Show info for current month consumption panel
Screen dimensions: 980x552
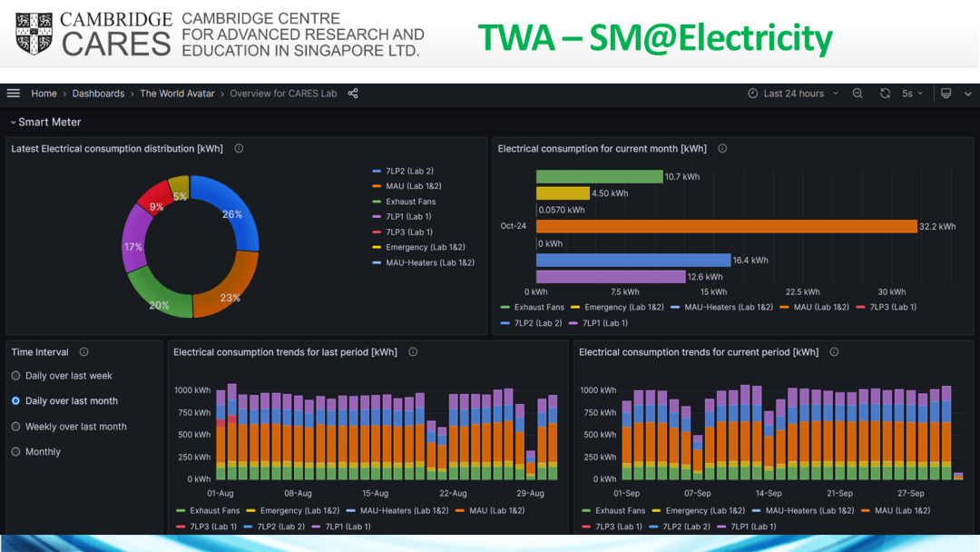722,148
